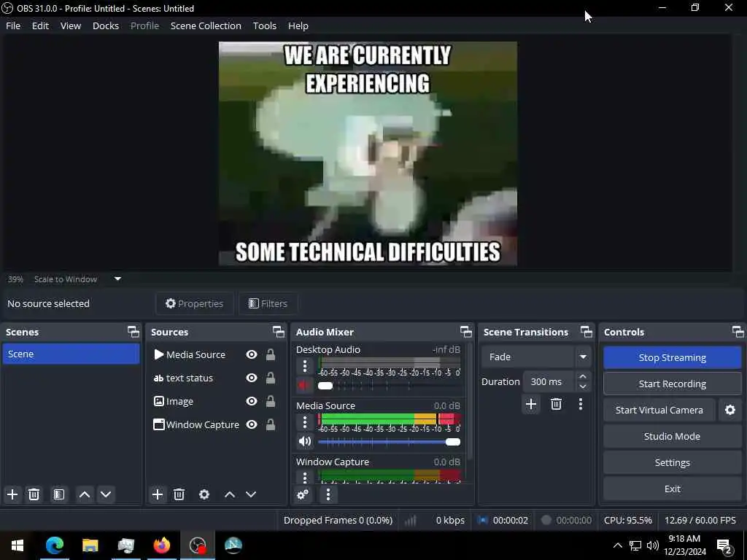Click Start Recording button

tap(672, 384)
